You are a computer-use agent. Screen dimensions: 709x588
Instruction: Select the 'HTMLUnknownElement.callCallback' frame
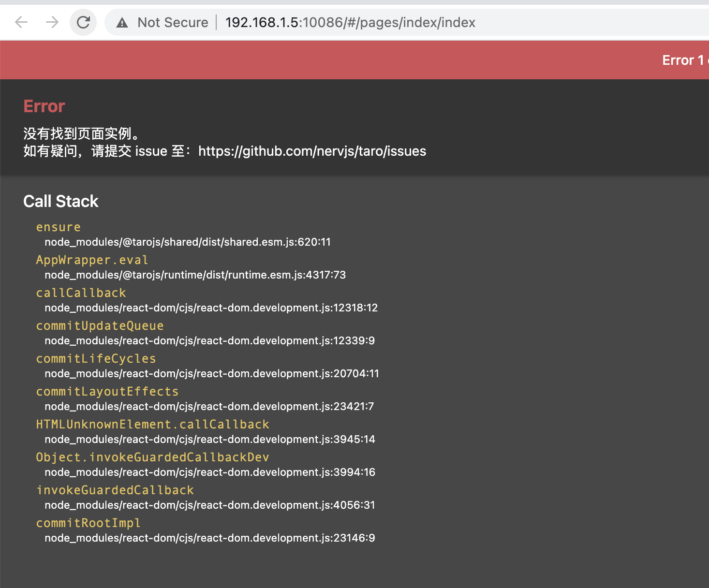pos(152,424)
